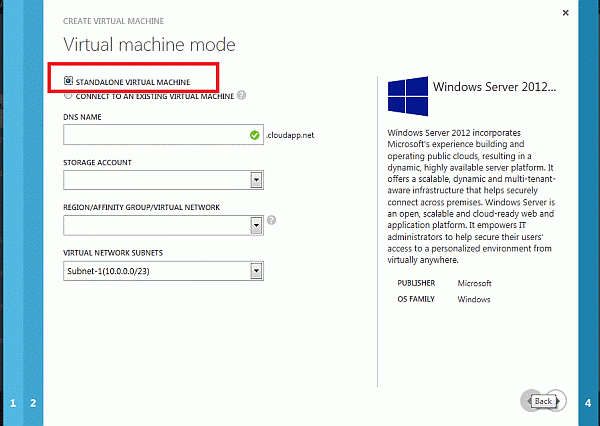Jump to wizard step 1
The height and width of the screenshot is (426, 600).
(13, 403)
